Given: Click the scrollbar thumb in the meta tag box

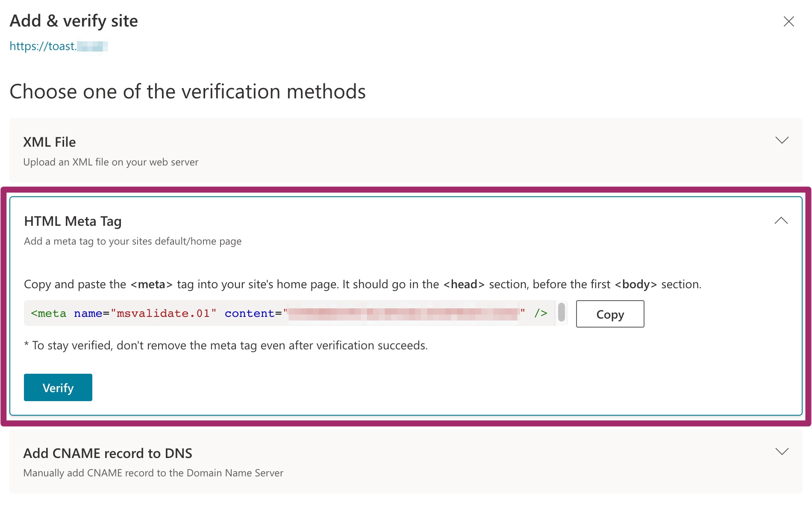Looking at the screenshot, I should click(562, 313).
